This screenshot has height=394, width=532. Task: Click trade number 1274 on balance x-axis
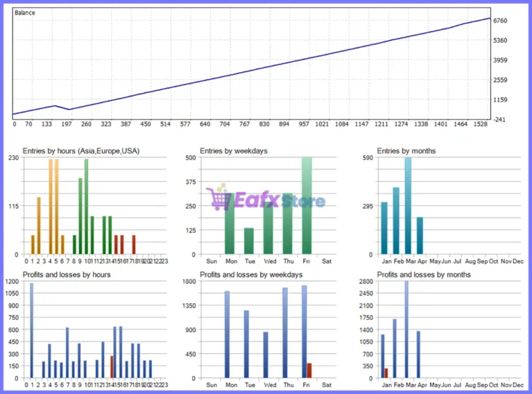[x=401, y=124]
